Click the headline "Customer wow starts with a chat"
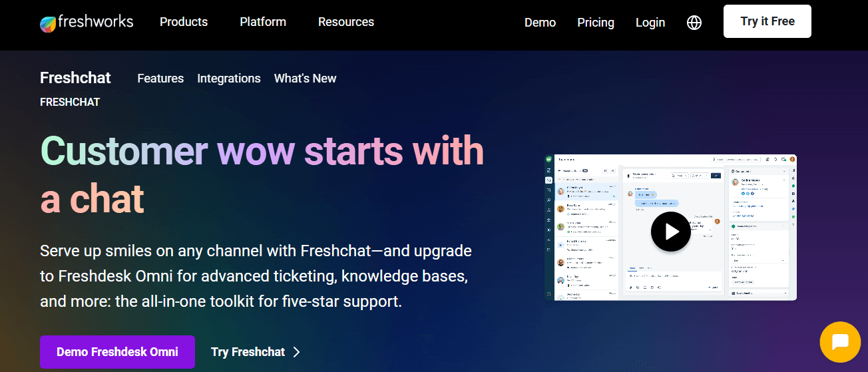The height and width of the screenshot is (372, 868). click(262, 174)
